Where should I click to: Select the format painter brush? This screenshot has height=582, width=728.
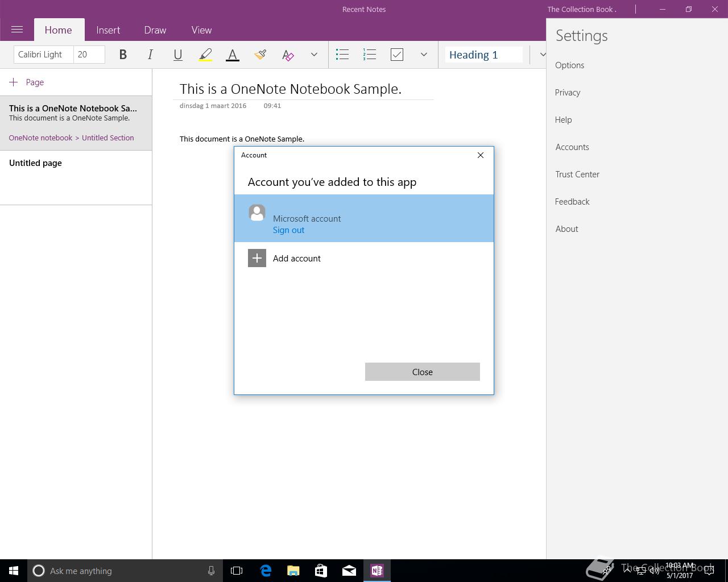260,55
